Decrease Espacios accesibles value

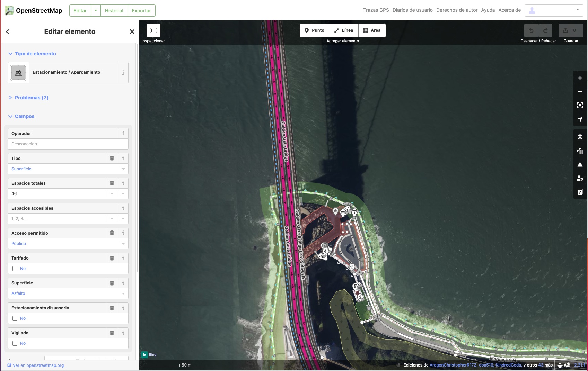point(112,219)
